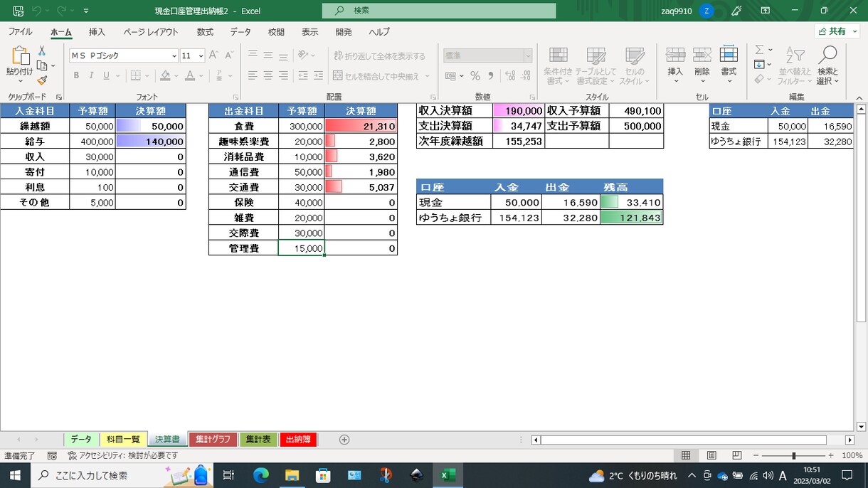
Task: Open the ファイル menu tab
Action: pyautogui.click(x=20, y=32)
